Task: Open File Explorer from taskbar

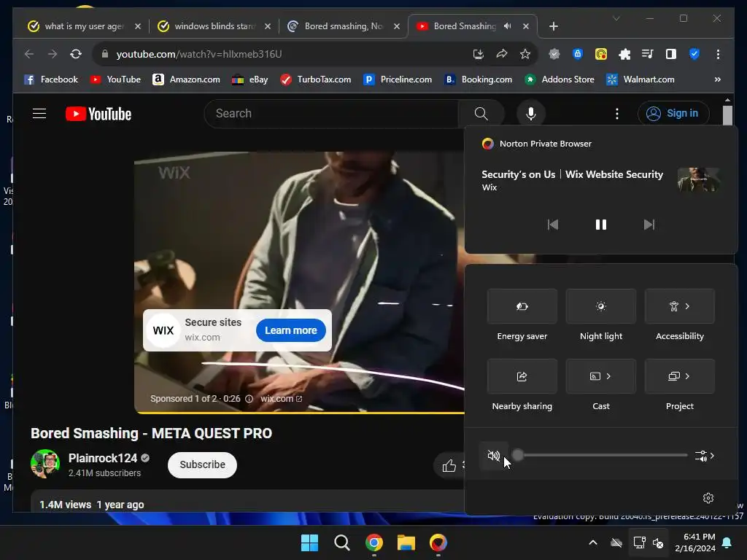Action: pyautogui.click(x=406, y=542)
